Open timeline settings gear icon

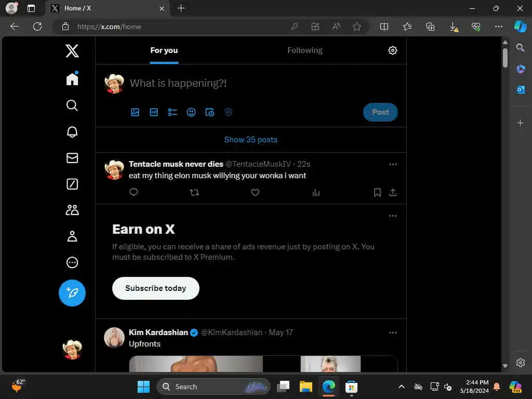click(x=393, y=50)
